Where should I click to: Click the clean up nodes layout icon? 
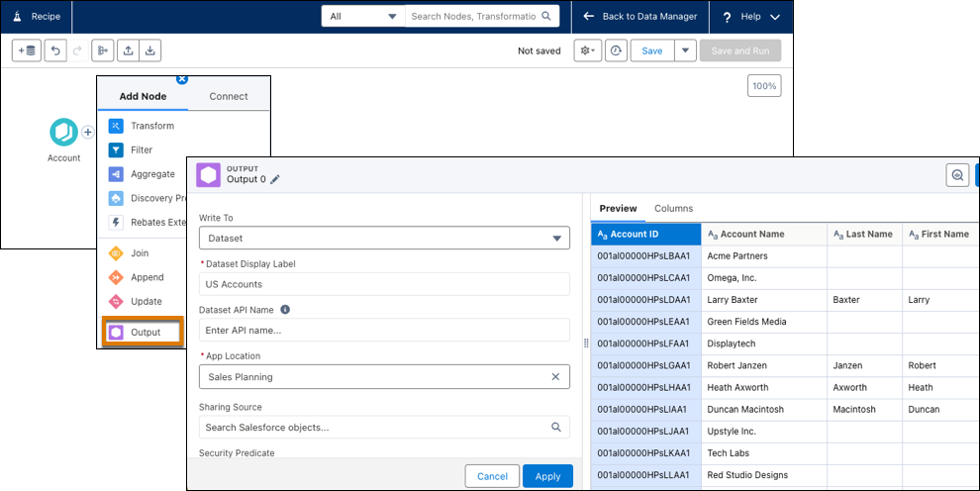[x=103, y=50]
